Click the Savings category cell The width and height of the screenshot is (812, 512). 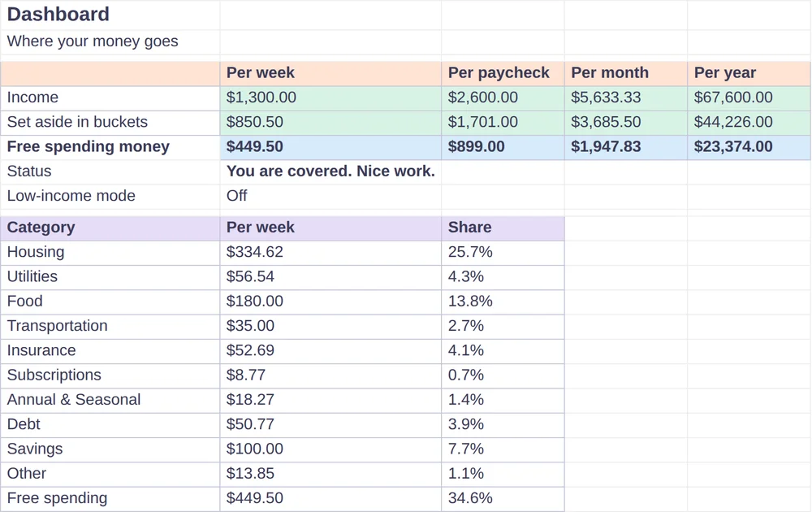tap(110, 449)
